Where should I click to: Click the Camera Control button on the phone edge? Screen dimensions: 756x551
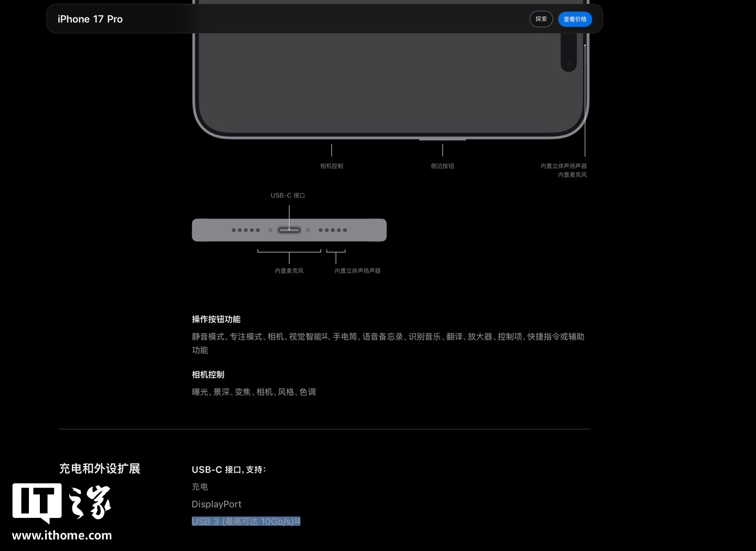[x=331, y=138]
